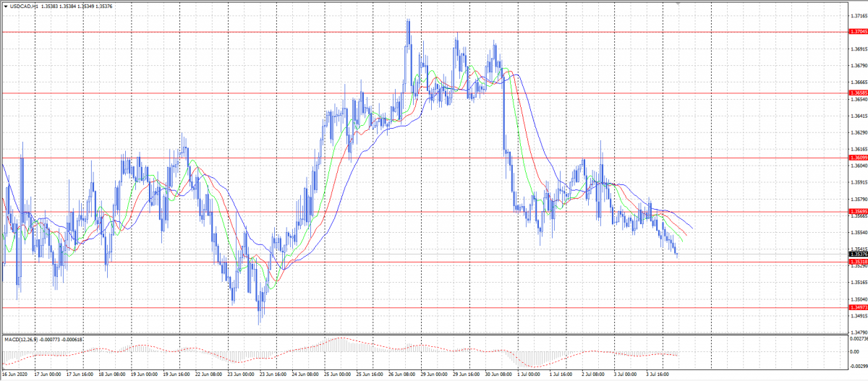This screenshot has width=868, height=381.
Task: Click the 1.36290 price scale value
Action: point(859,132)
